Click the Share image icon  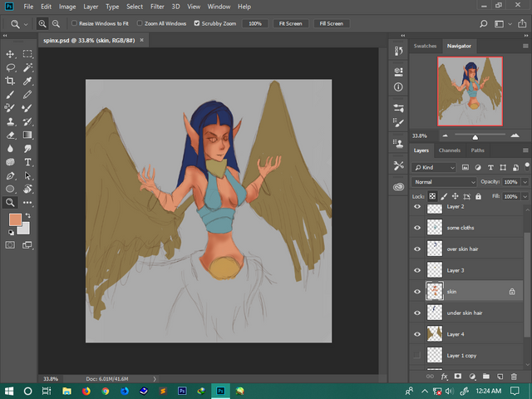[522, 24]
